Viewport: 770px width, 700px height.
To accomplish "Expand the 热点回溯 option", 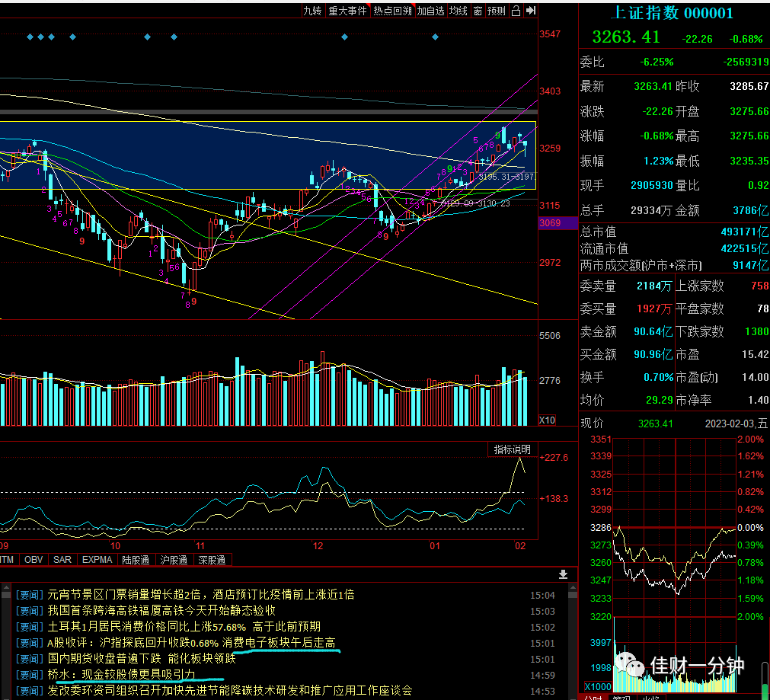I will (x=392, y=11).
